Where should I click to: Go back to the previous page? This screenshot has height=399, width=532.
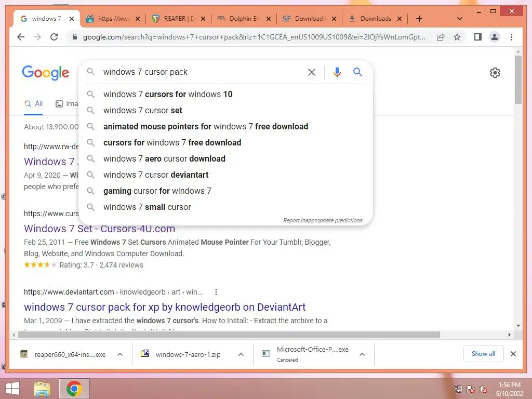21,37
